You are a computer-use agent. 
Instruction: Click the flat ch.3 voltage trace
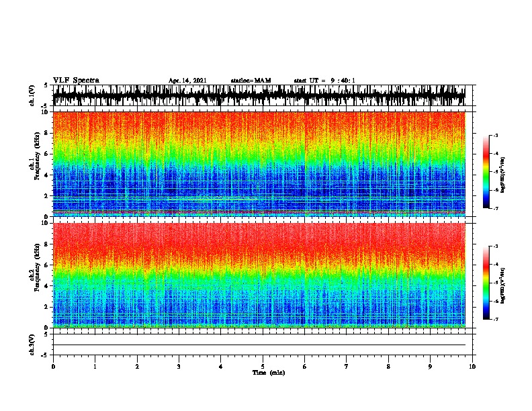259,345
